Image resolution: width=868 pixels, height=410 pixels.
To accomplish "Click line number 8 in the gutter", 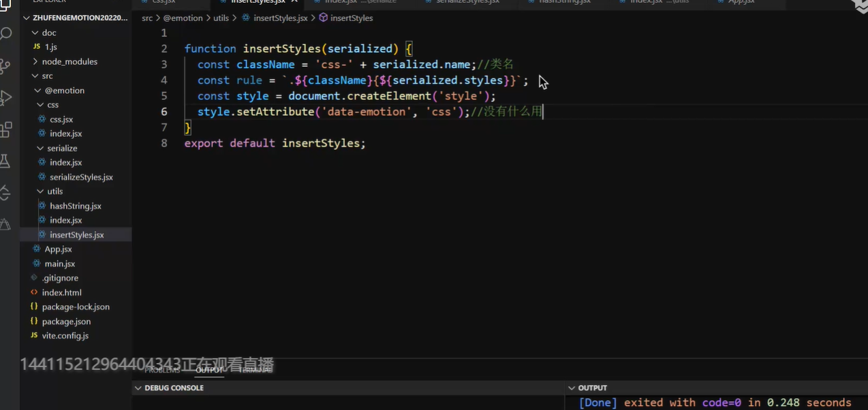I will point(164,143).
